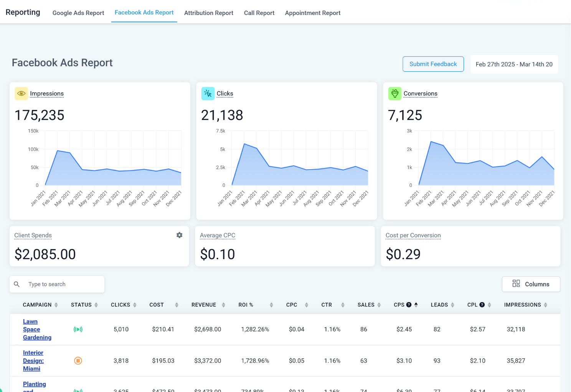Click paused status icon for Interior Design Miami
Screen dimensions: 571x392
point(78,361)
